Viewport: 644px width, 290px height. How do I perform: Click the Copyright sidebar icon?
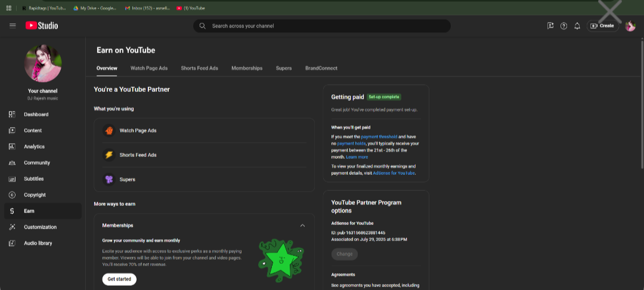pos(12,195)
